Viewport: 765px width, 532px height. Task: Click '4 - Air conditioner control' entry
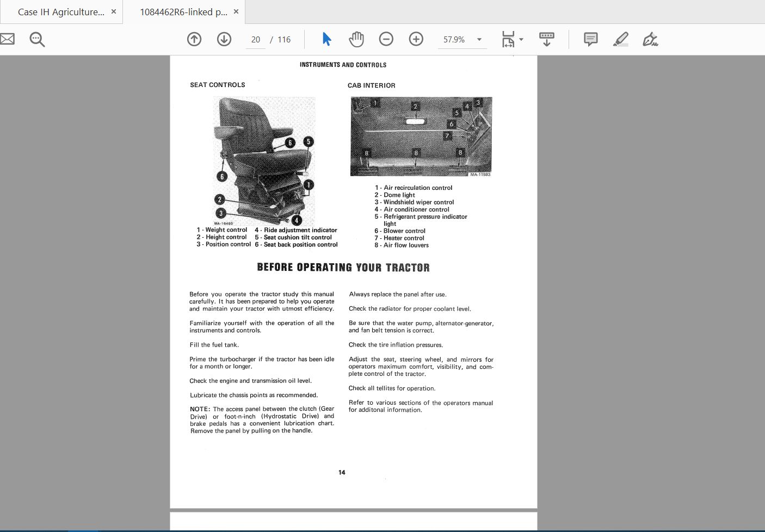(412, 209)
